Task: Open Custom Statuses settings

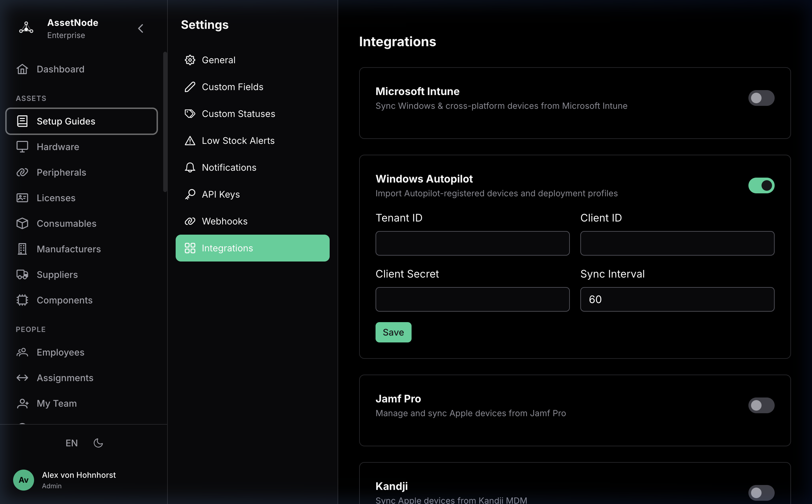Action: [252, 114]
